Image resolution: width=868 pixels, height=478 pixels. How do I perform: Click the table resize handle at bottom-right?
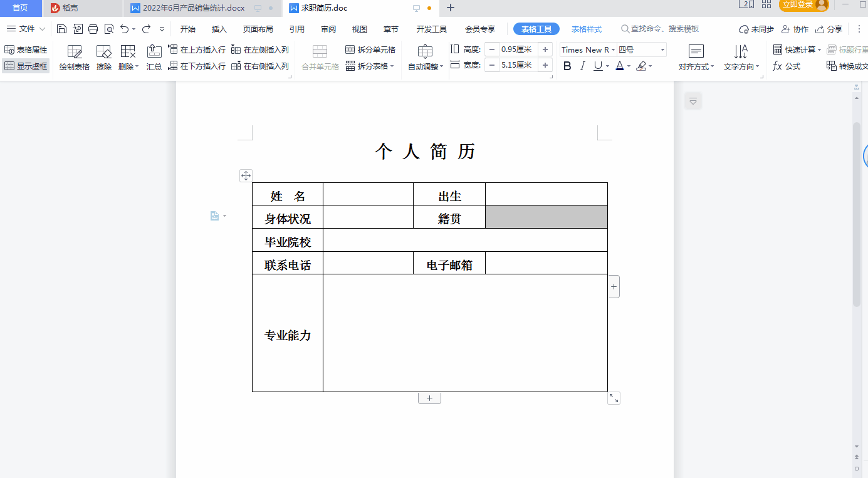pyautogui.click(x=614, y=398)
